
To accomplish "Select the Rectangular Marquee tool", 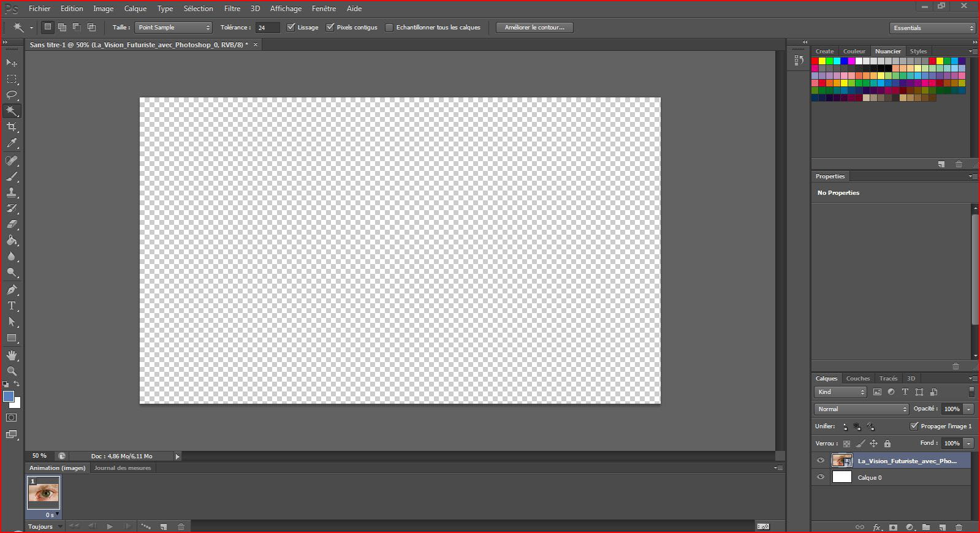I will 12,79.
